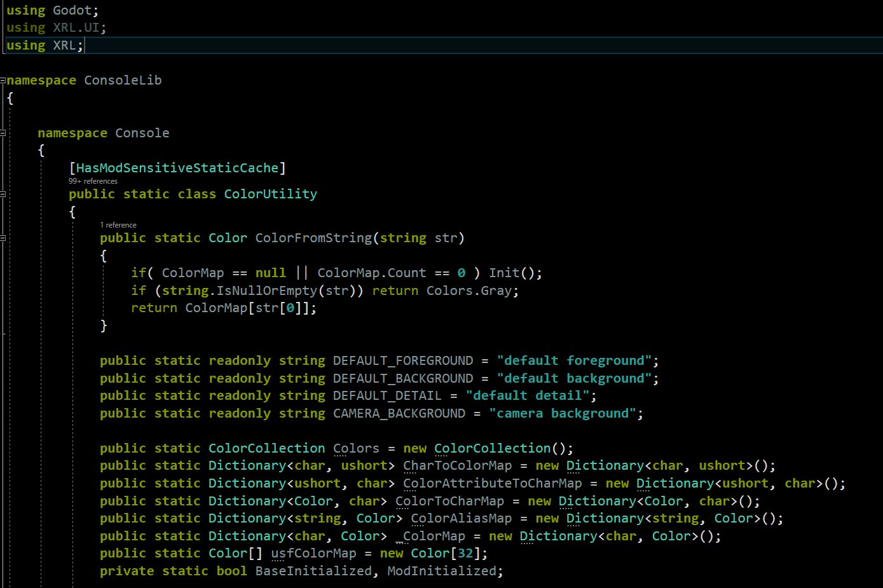The height and width of the screenshot is (588, 883).
Task: Click the CharToColorMap field name
Action: click(457, 465)
